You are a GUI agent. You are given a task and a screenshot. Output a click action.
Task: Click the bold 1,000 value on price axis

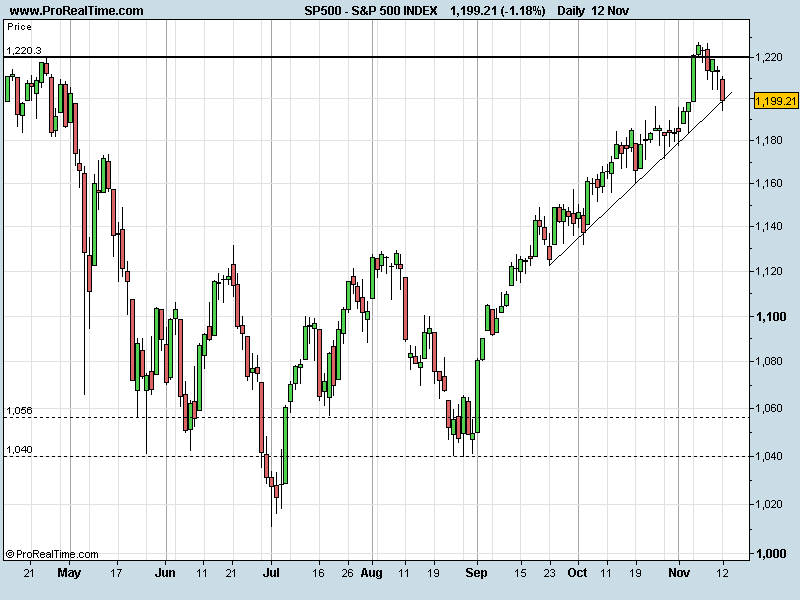(x=770, y=554)
